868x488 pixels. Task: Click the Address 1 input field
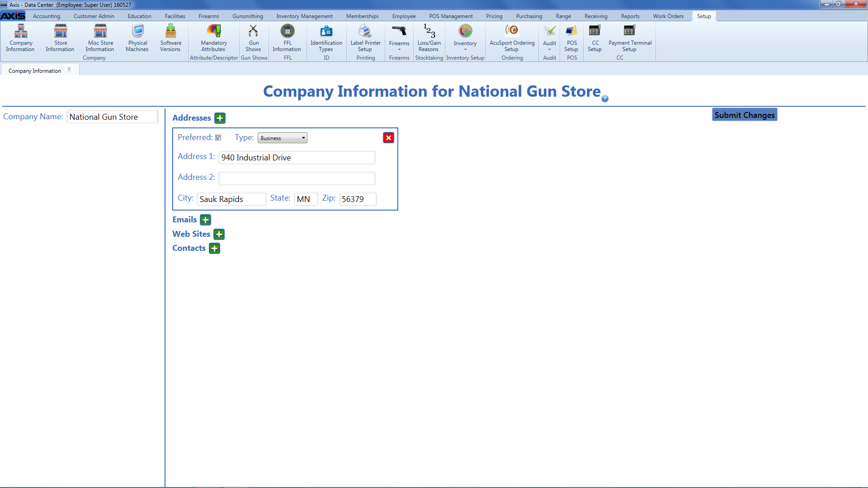(x=297, y=158)
